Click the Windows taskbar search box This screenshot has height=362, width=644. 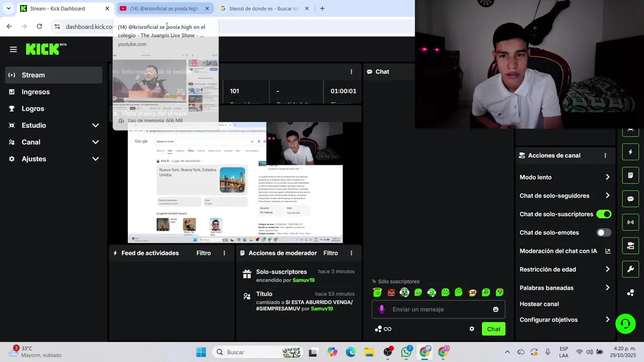(x=258, y=352)
